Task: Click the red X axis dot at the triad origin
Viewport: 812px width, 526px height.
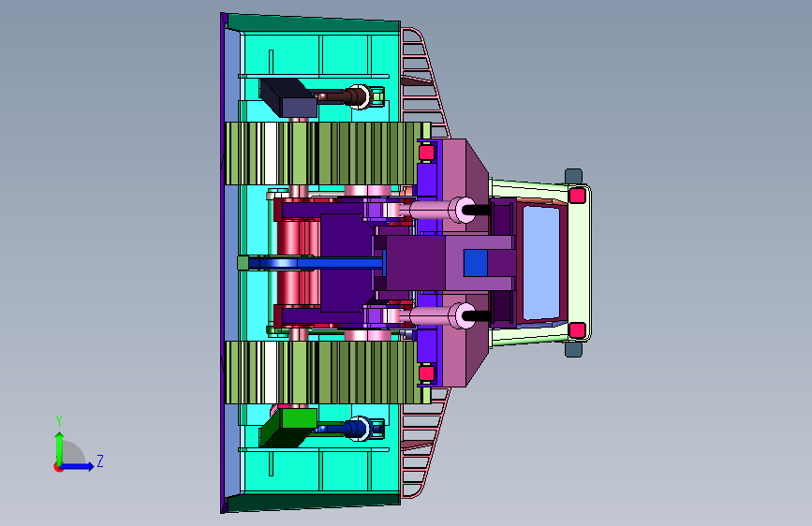Action: [58, 467]
